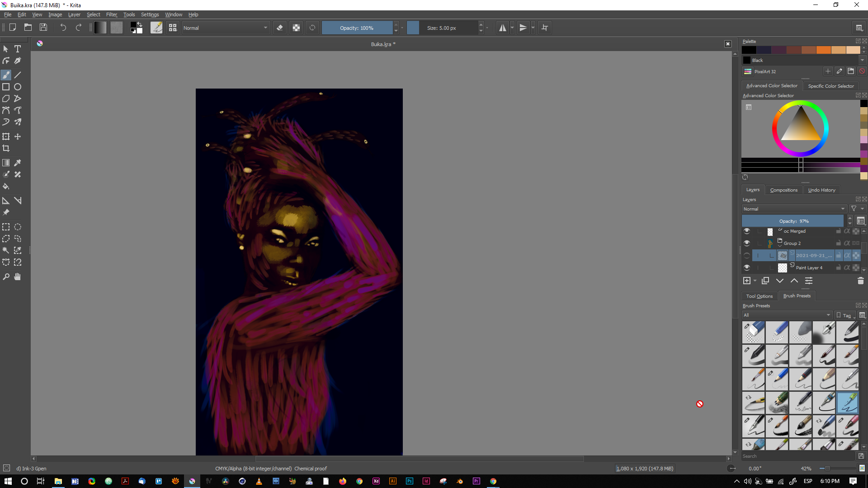The height and width of the screenshot is (488, 868).
Task: Redo the last action
Action: [x=79, y=28]
